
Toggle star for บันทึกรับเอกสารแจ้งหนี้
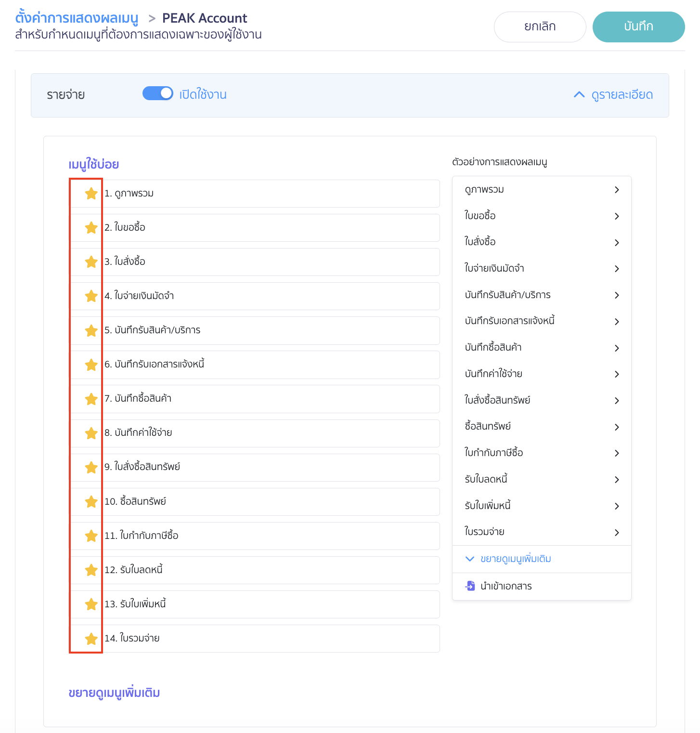click(x=91, y=365)
